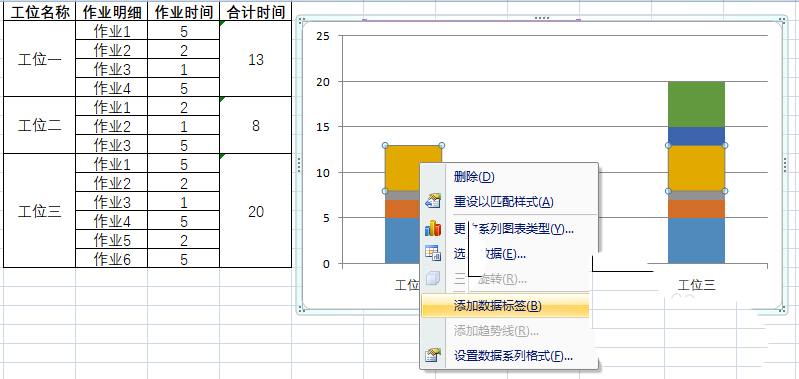Click the top-edge resize handle of the chart
Image resolution: width=799 pixels, height=379 pixels.
tap(542, 18)
